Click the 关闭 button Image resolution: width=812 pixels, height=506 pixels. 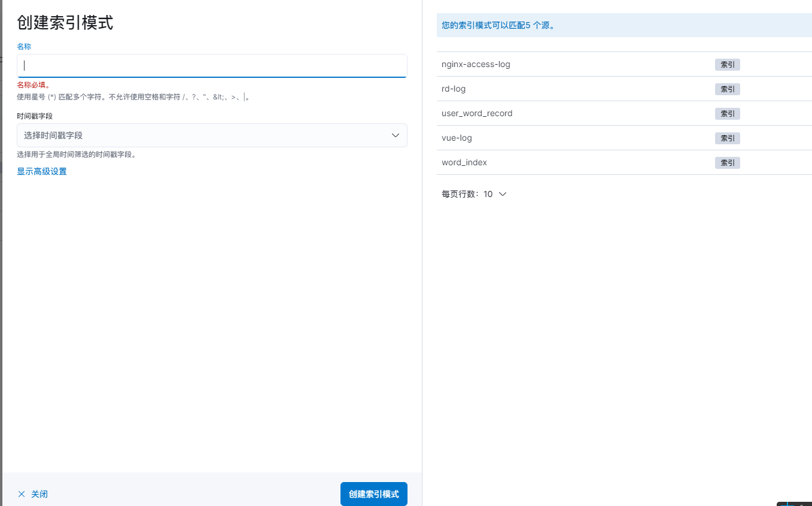click(33, 494)
